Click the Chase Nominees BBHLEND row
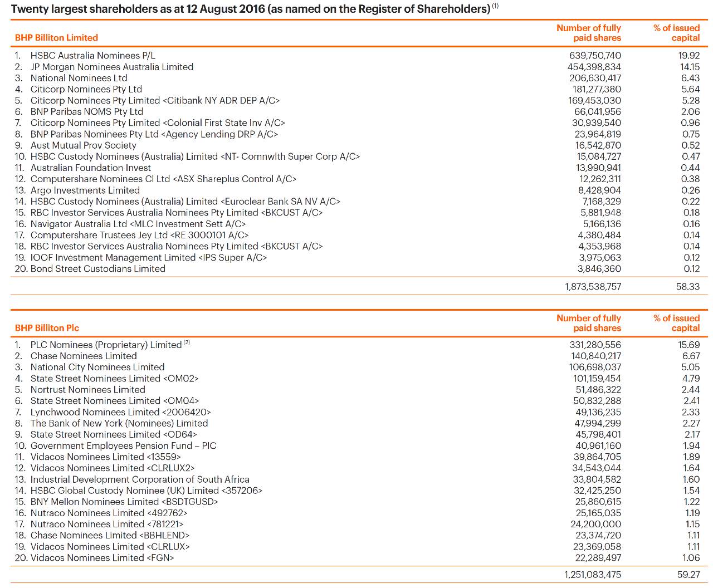713x588 pixels. tap(110, 536)
